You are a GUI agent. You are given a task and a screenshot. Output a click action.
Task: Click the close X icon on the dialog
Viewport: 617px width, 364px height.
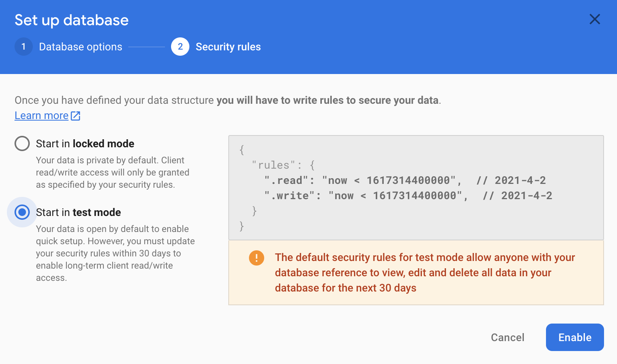(x=594, y=19)
